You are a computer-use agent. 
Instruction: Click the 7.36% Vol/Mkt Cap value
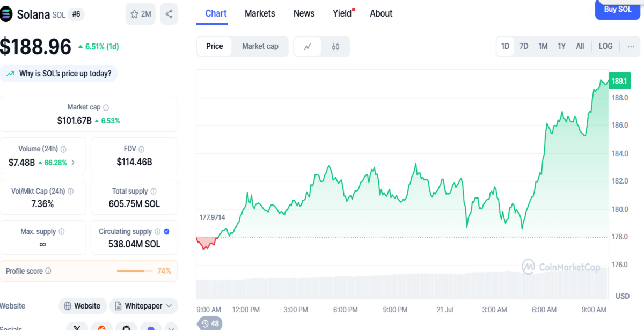click(42, 204)
